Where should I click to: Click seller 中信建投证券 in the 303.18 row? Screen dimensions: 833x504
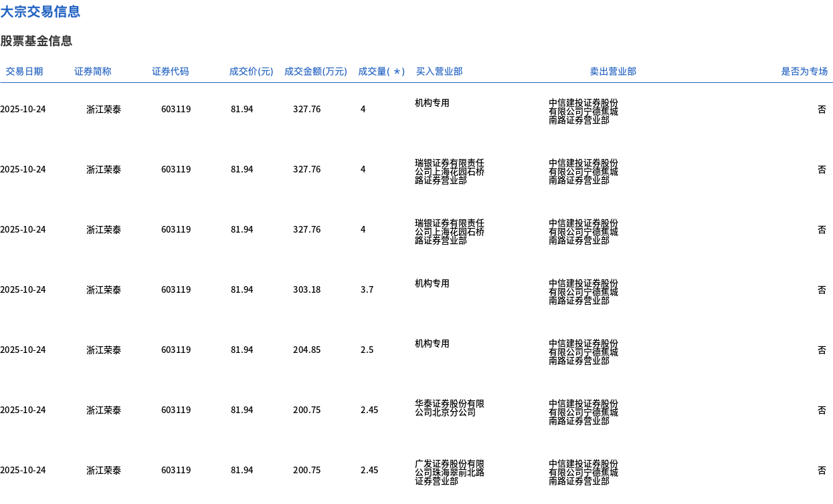(x=583, y=292)
